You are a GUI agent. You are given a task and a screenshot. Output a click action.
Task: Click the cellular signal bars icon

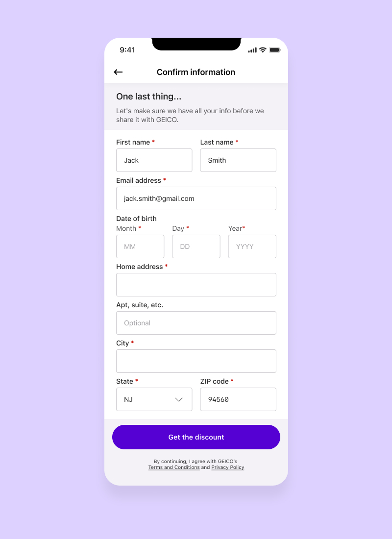coord(252,50)
